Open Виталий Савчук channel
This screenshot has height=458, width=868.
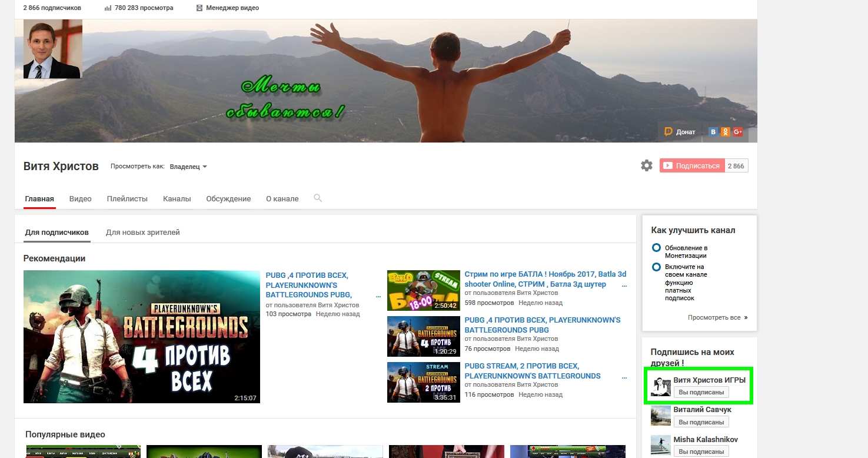[702, 410]
